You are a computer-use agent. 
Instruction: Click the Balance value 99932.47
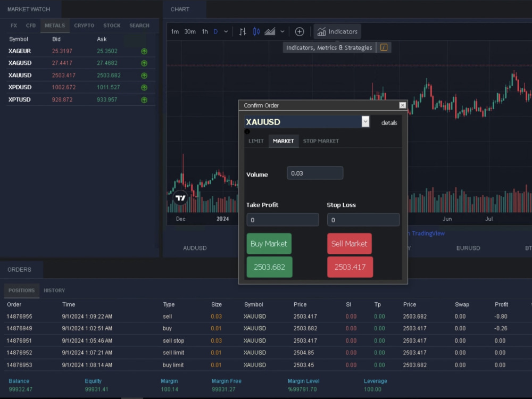pyautogui.click(x=20, y=389)
